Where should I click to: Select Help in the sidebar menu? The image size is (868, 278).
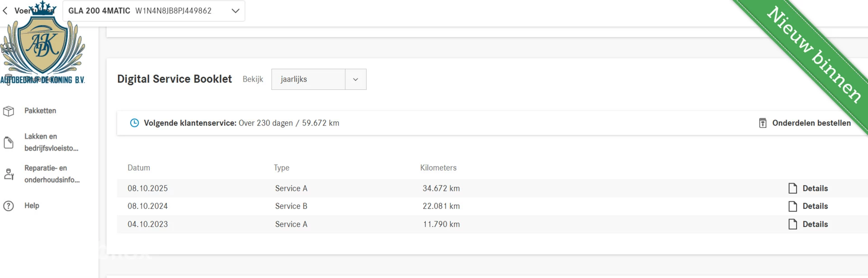tap(32, 206)
